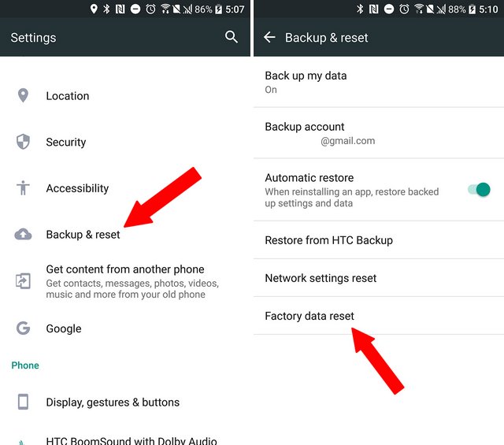
Task: Open Get content from another phone
Action: tap(125, 281)
